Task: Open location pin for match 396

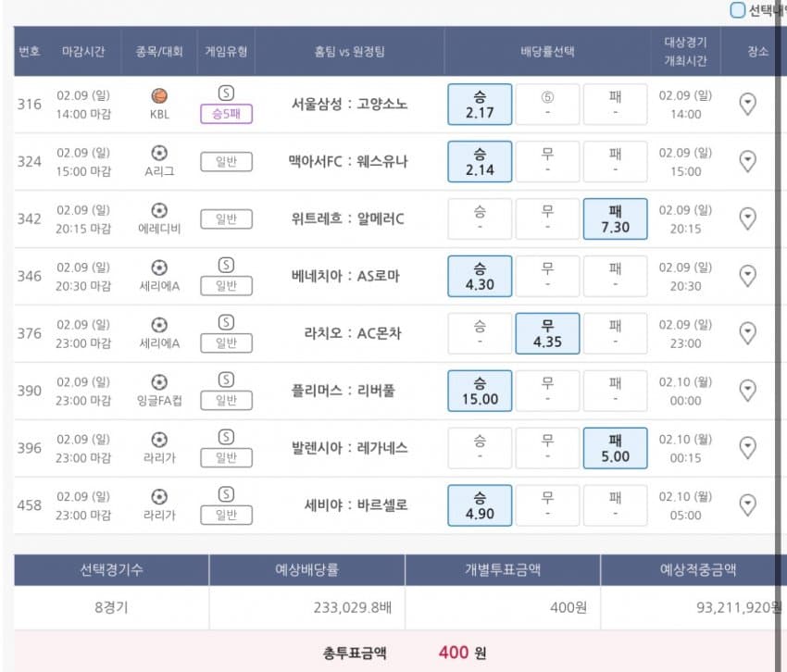Action: click(748, 448)
